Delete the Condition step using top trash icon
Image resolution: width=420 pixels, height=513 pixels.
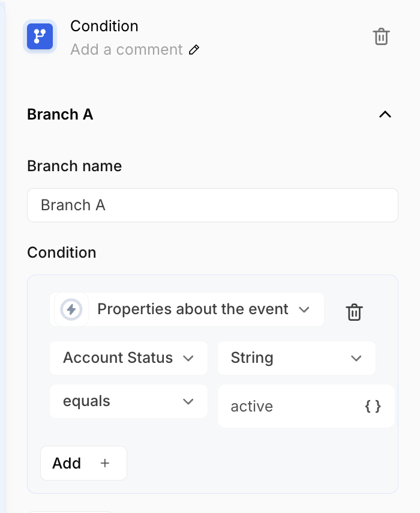coord(381,37)
